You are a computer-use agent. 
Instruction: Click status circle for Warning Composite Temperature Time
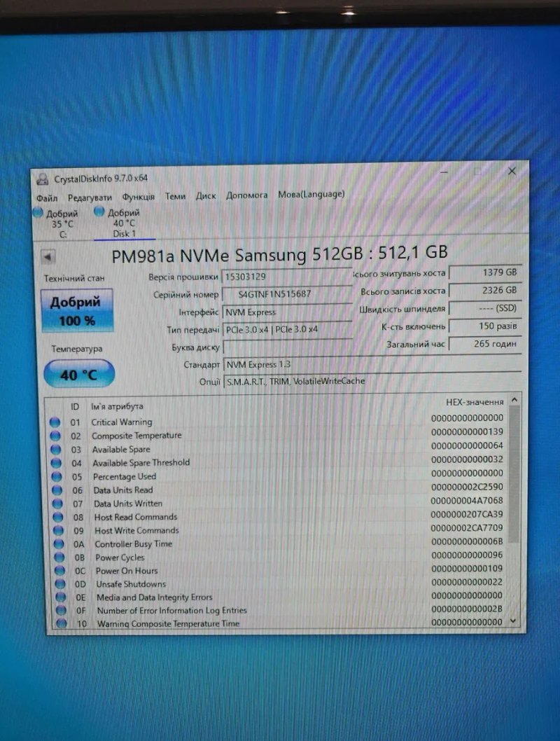coord(62,623)
